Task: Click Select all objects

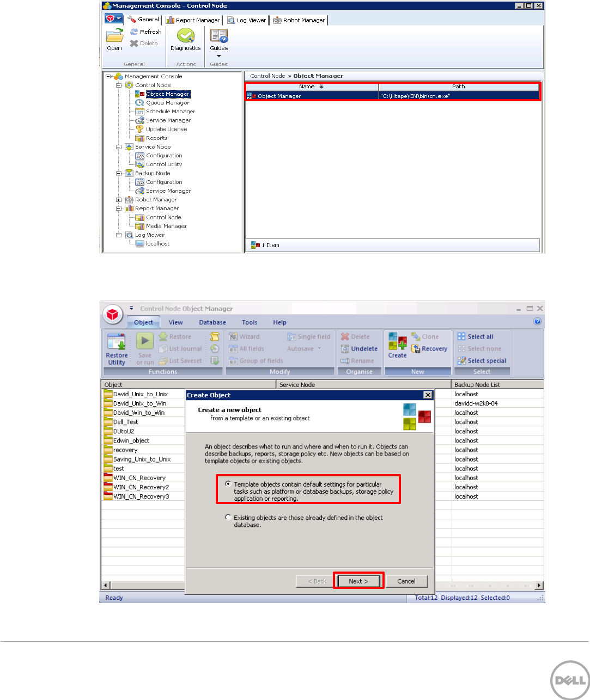Action: point(475,337)
